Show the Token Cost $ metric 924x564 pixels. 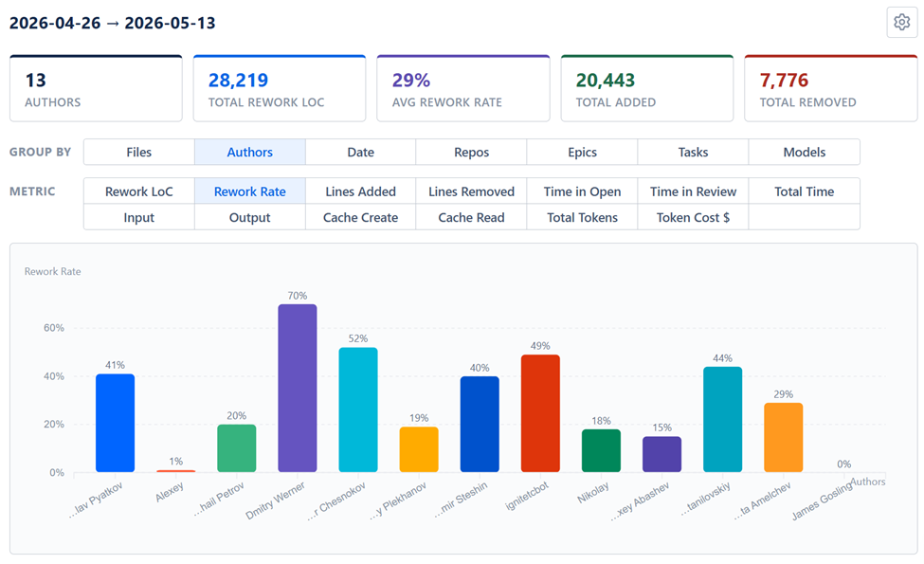(x=693, y=217)
